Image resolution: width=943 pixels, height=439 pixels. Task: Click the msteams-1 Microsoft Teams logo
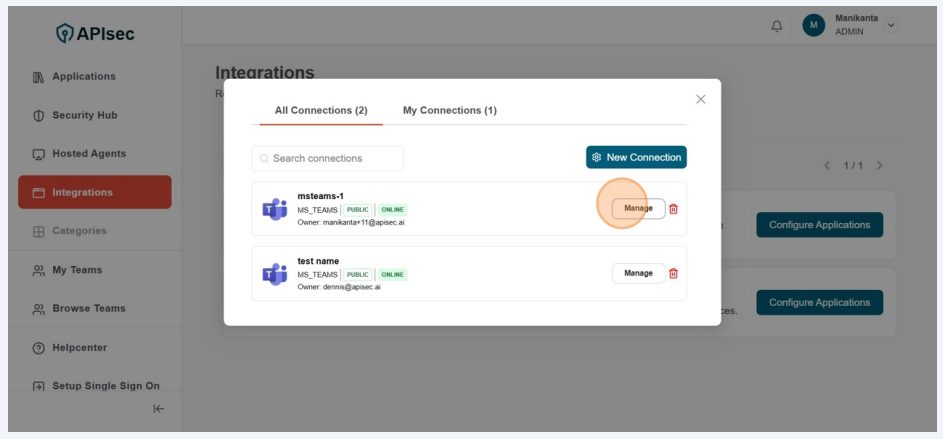tap(274, 209)
